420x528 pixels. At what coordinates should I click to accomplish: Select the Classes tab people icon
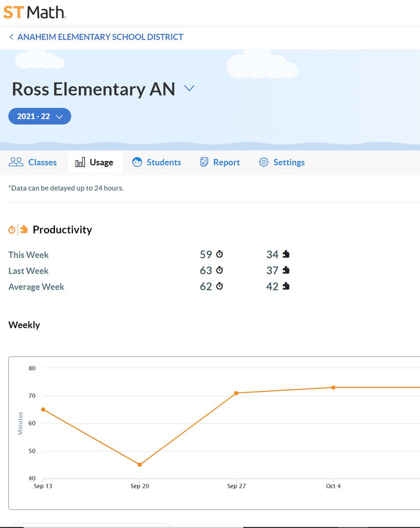[x=16, y=162]
